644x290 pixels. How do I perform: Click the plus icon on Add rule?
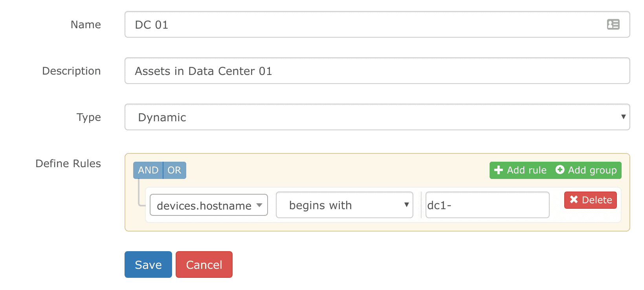pos(499,170)
